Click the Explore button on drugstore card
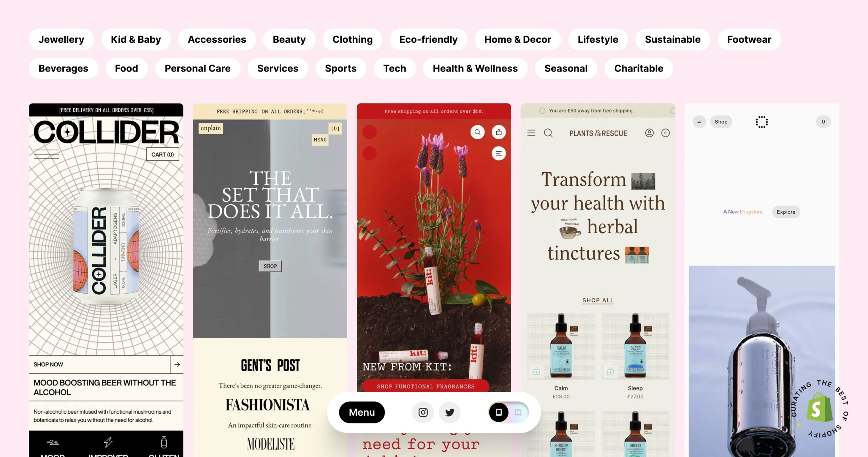 pos(786,212)
